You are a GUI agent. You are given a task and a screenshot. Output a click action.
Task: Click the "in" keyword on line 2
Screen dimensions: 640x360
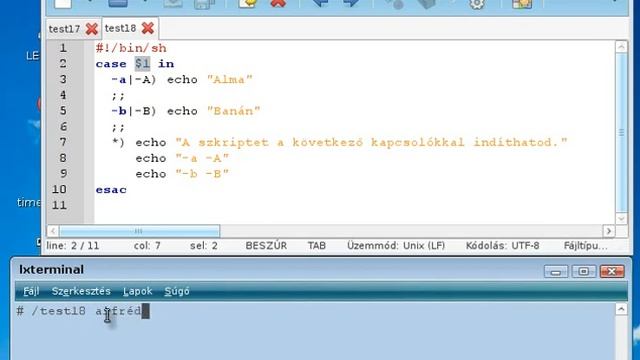(x=166, y=64)
